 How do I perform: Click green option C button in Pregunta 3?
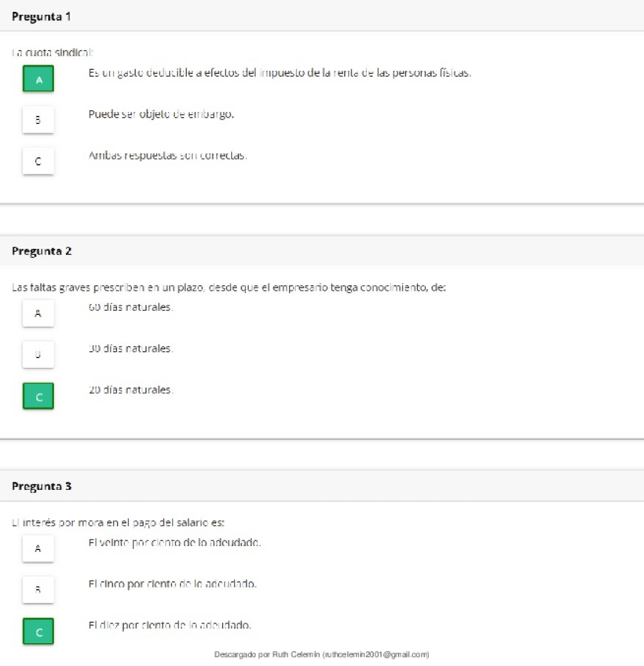[38, 631]
